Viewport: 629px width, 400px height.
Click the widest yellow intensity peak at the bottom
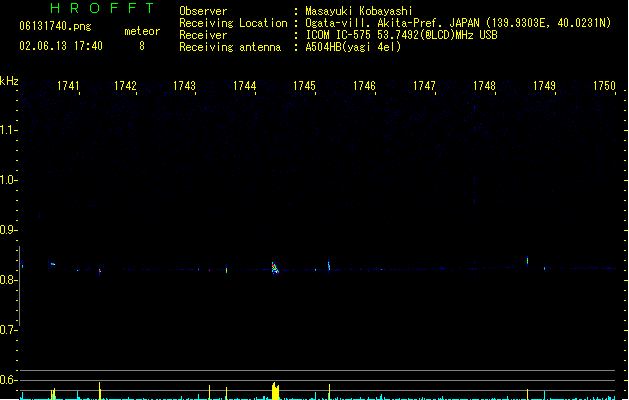[275, 391]
